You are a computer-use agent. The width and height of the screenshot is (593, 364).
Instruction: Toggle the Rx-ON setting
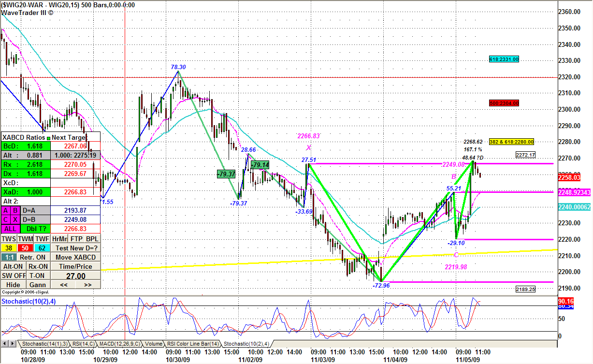(38, 266)
